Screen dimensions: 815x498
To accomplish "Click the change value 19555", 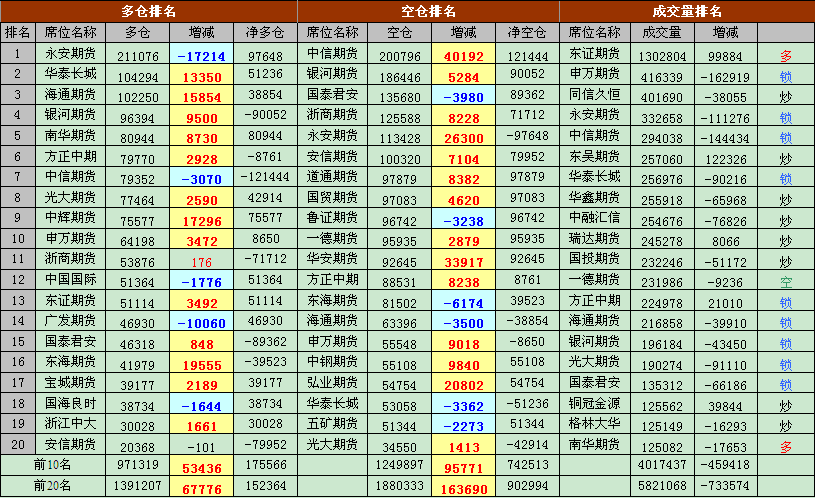I will pos(202,365).
